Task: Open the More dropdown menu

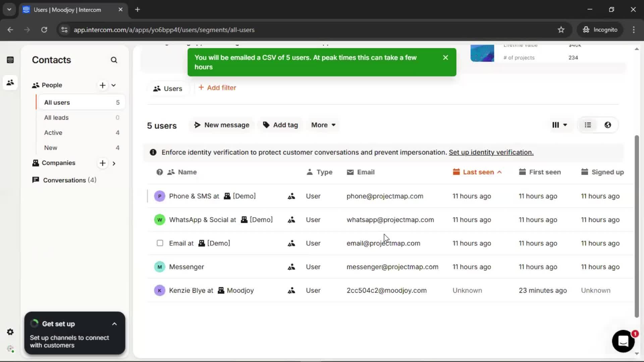Action: 323,125
